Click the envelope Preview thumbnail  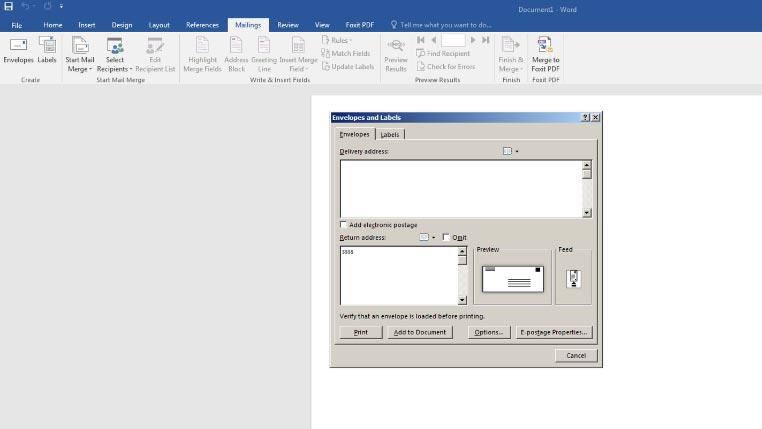pyautogui.click(x=512, y=279)
